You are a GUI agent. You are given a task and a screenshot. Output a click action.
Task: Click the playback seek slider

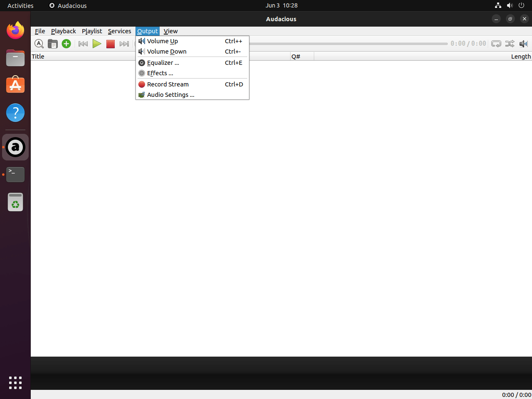pos(348,44)
